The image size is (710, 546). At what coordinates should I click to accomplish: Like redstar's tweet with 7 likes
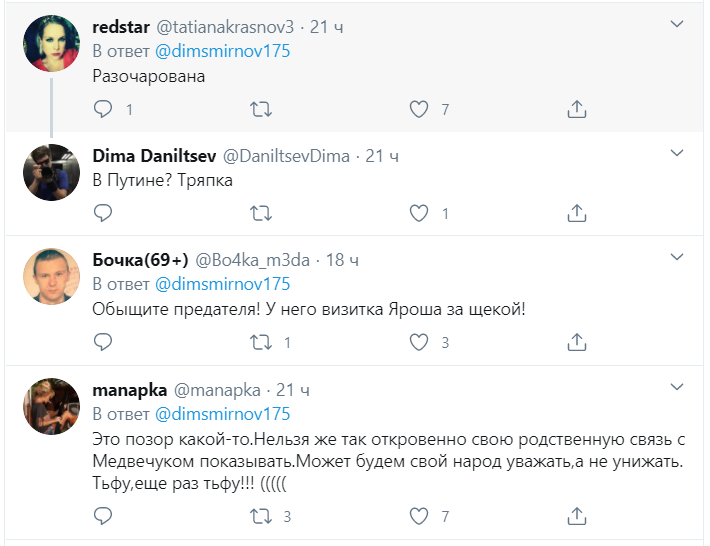[x=420, y=108]
